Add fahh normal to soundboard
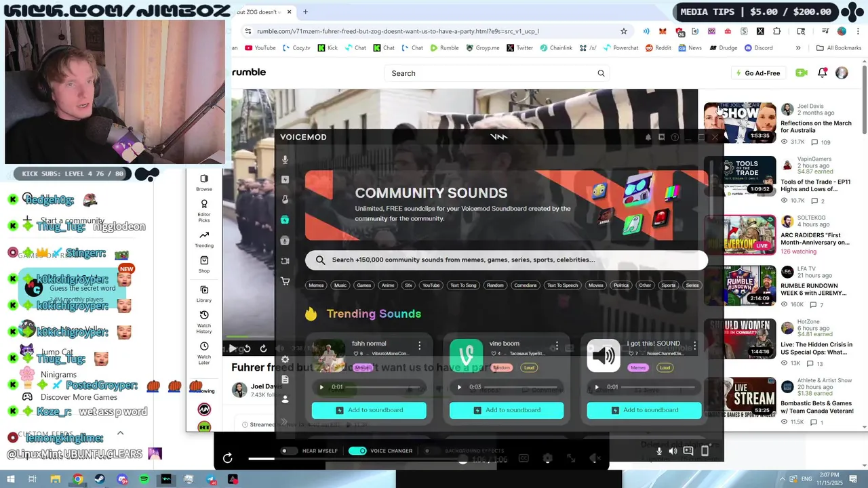This screenshot has height=488, width=868. coord(369,410)
